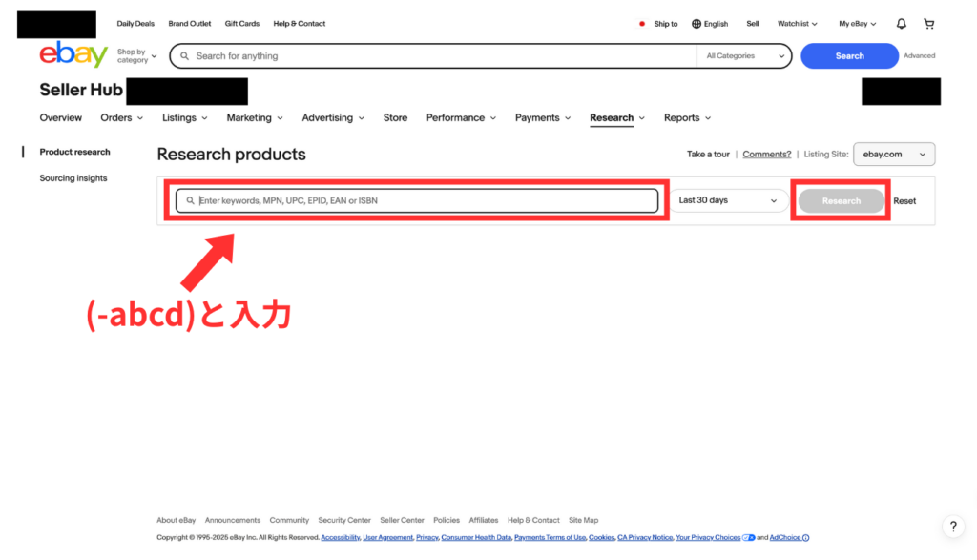Open Seller Center footer link

click(x=402, y=520)
